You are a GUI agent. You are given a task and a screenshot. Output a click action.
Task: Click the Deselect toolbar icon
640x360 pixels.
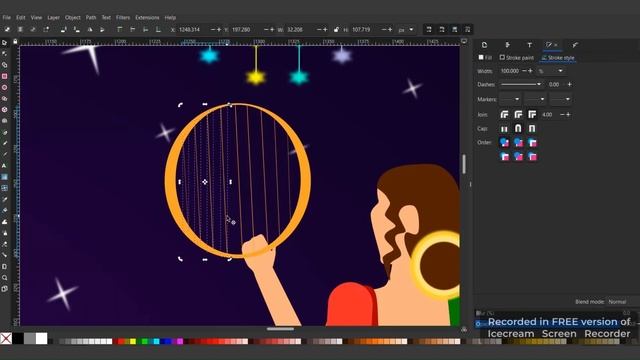coord(33,29)
